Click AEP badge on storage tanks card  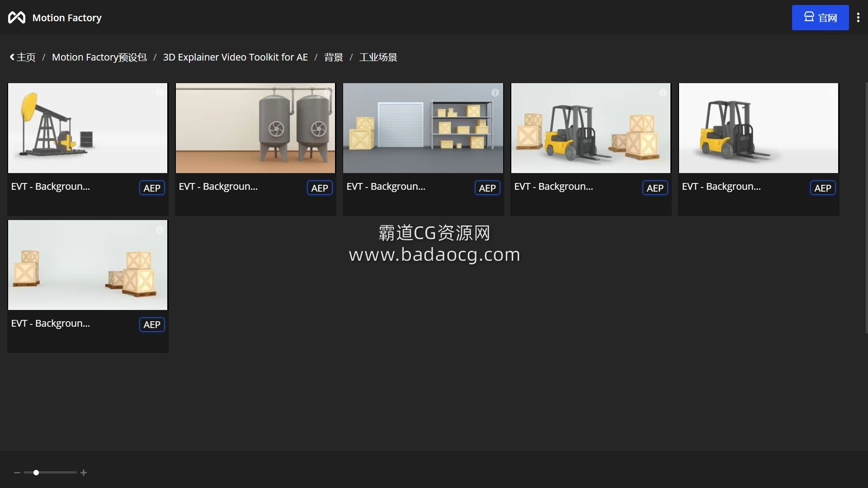coord(320,188)
